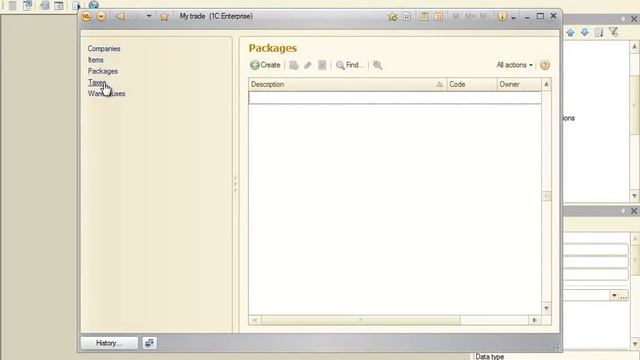
Task: Edit current package with pencil icon
Action: point(308,65)
